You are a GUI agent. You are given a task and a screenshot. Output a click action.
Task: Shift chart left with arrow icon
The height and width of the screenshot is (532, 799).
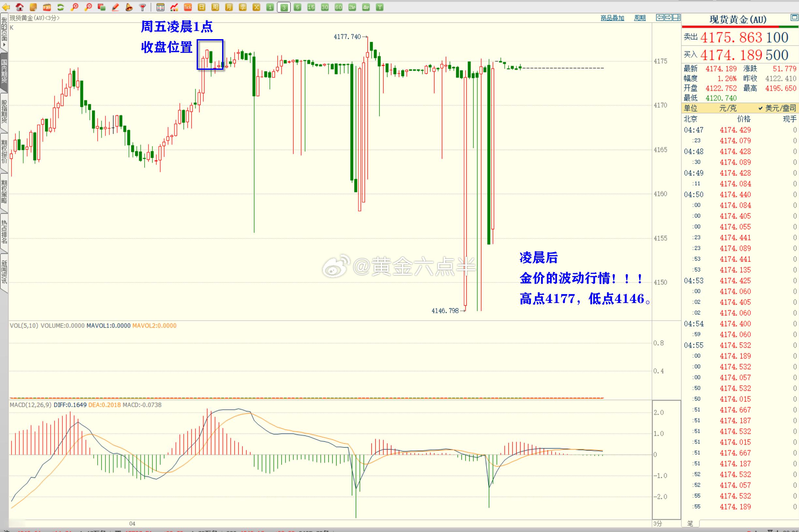(660, 18)
